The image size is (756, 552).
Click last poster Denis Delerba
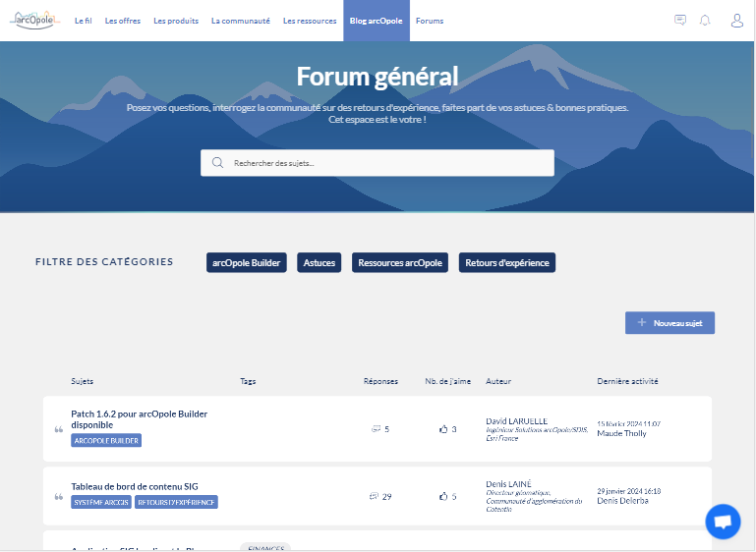point(622,501)
